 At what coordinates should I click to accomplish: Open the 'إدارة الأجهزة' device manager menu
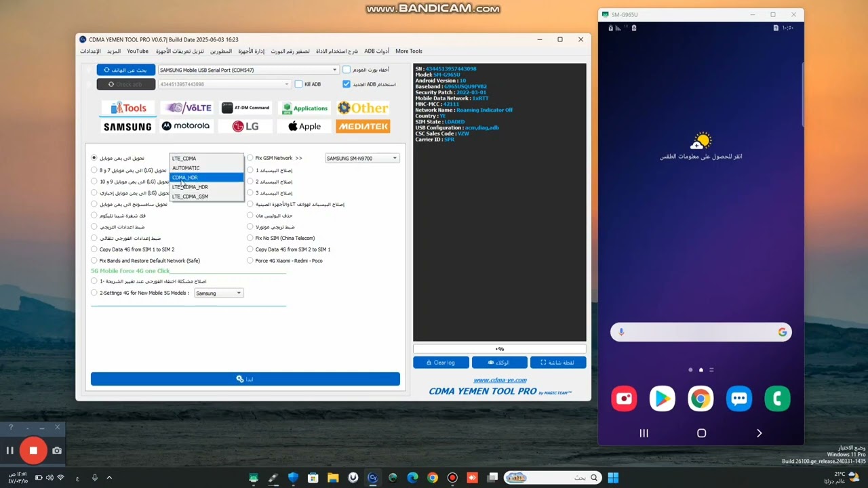251,51
